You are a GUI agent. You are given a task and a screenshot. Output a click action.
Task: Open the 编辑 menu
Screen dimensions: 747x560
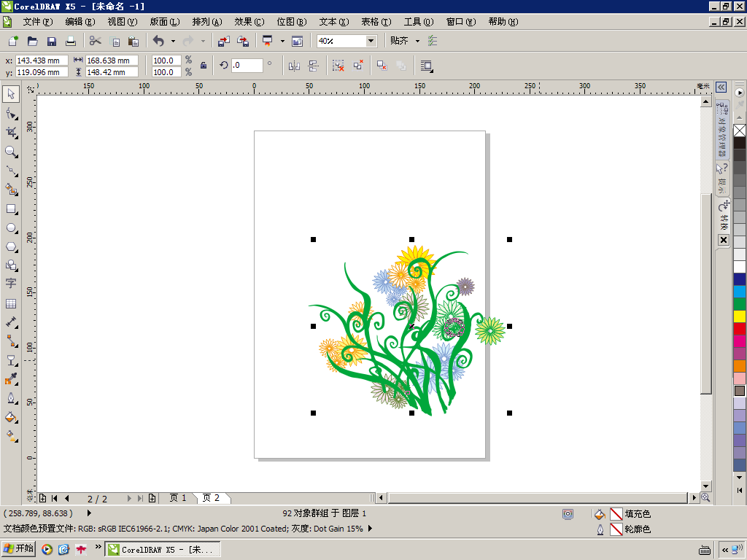coord(80,22)
